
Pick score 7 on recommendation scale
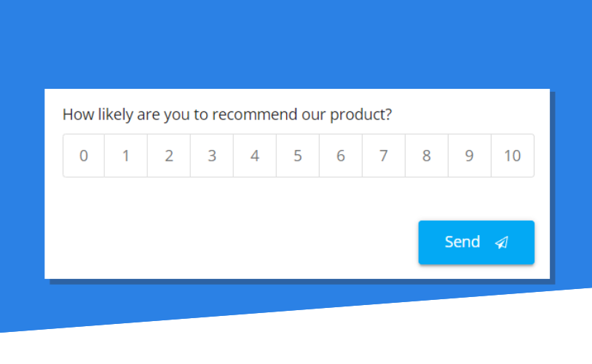[384, 156]
